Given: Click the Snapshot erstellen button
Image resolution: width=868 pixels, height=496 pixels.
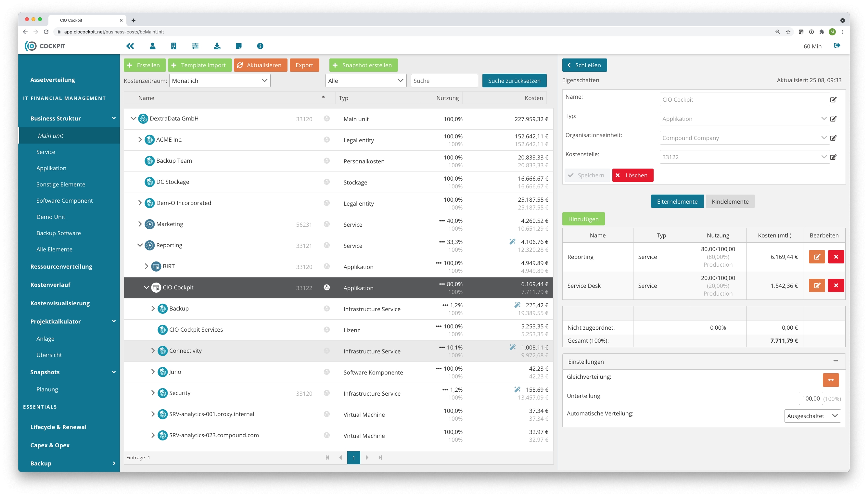Looking at the screenshot, I should (x=363, y=65).
